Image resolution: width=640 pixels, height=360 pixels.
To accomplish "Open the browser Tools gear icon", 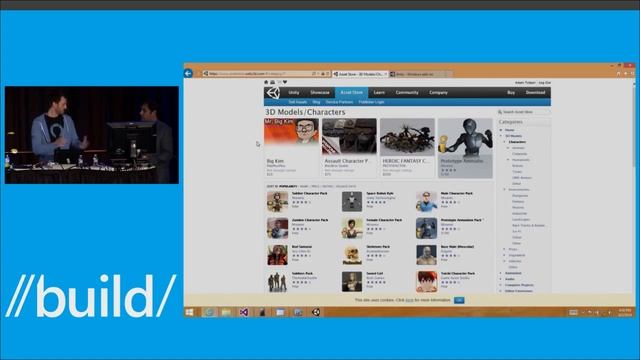I will coord(632,73).
